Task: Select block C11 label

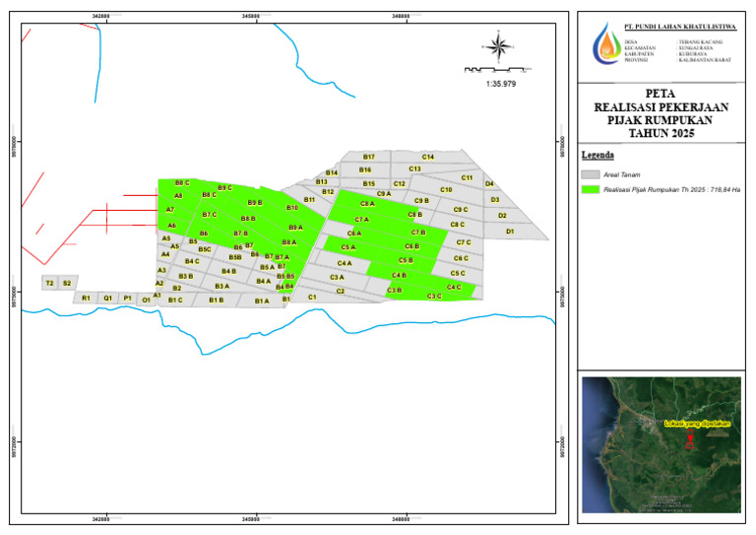Action: pos(467,177)
